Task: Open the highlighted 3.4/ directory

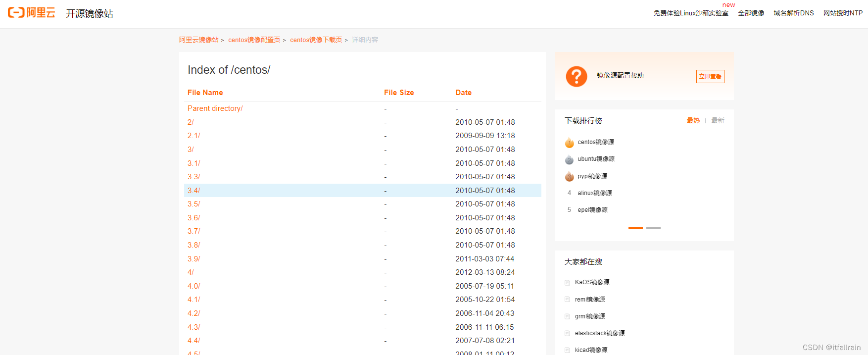Action: point(193,191)
